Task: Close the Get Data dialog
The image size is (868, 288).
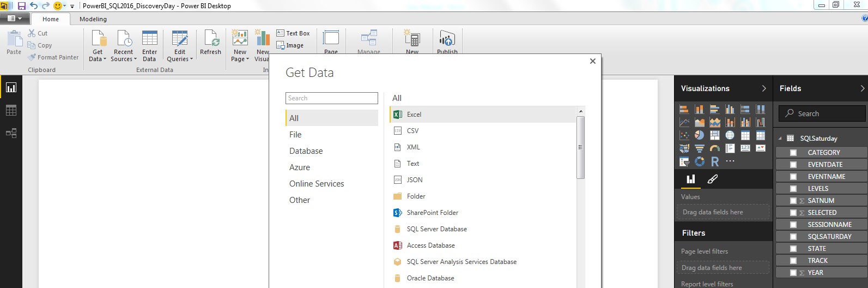Action: point(593,61)
